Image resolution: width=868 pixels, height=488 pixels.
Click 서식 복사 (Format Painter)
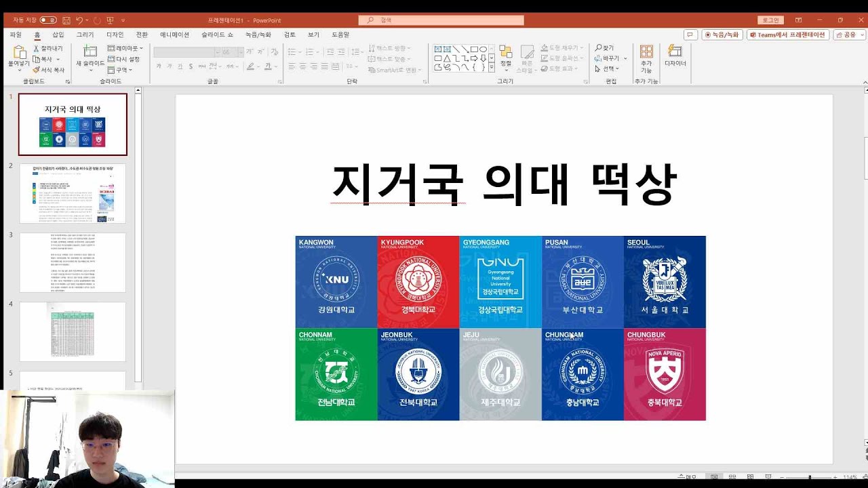point(49,70)
